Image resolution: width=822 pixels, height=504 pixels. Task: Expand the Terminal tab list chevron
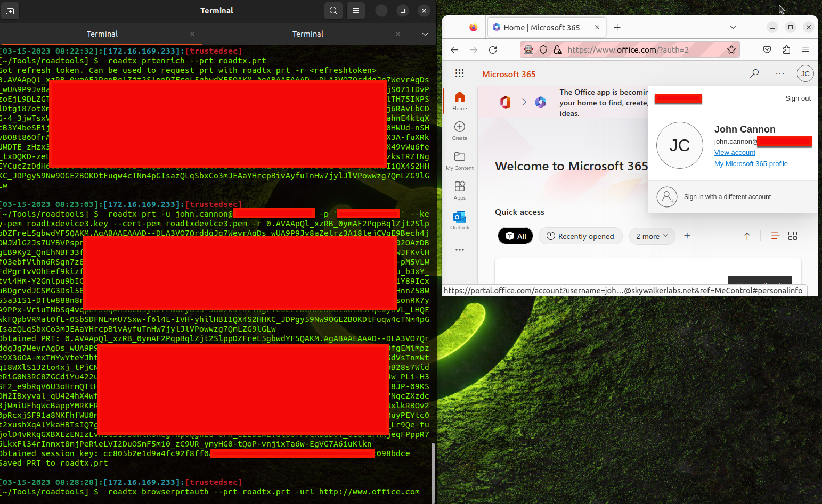click(425, 34)
